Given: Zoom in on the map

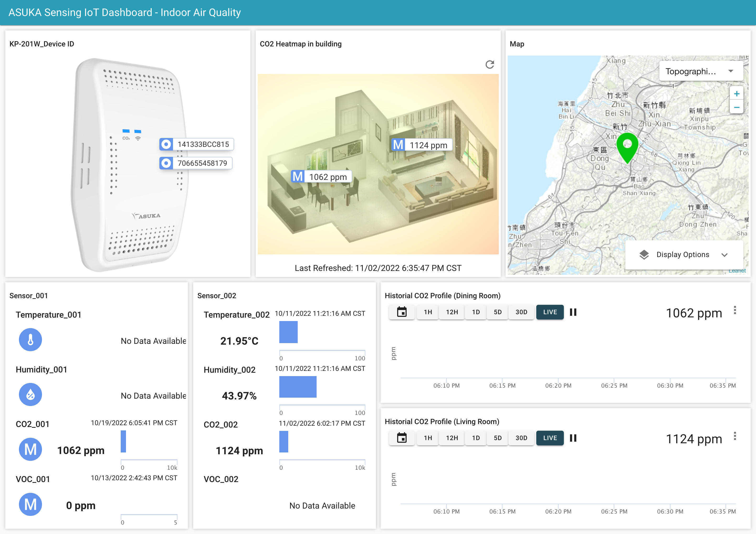Looking at the screenshot, I should 736,94.
